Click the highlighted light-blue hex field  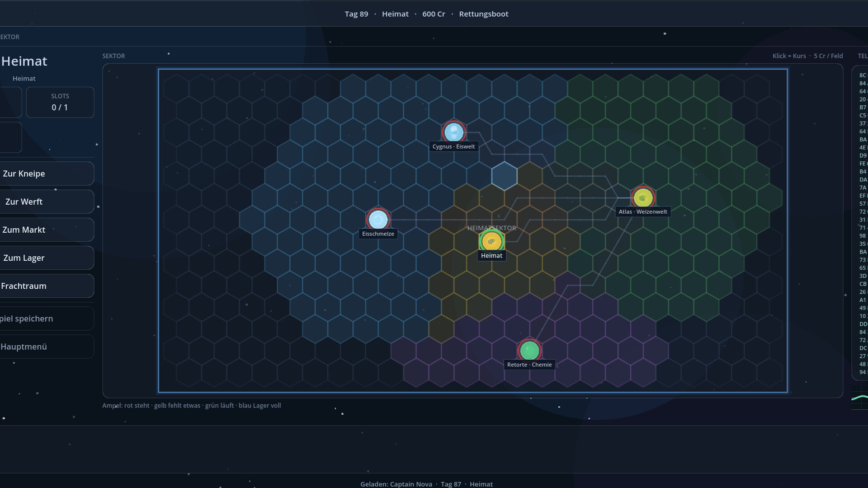(x=504, y=176)
